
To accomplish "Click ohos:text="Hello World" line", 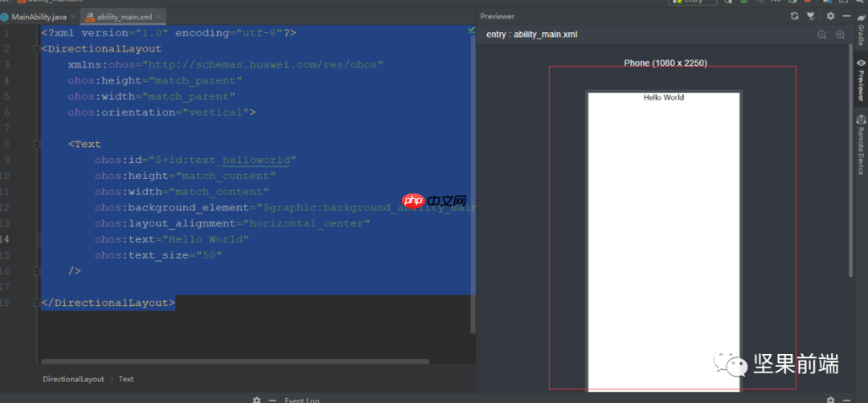I will [172, 239].
